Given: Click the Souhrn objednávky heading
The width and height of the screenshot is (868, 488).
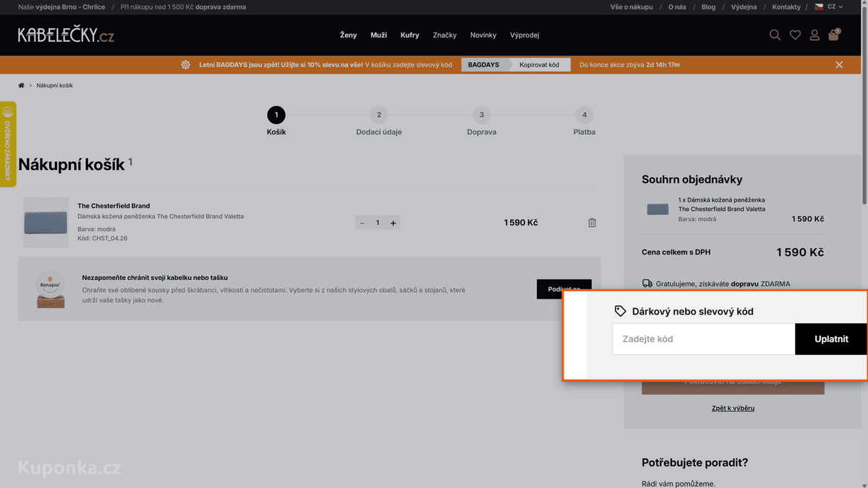Looking at the screenshot, I should pos(692,179).
